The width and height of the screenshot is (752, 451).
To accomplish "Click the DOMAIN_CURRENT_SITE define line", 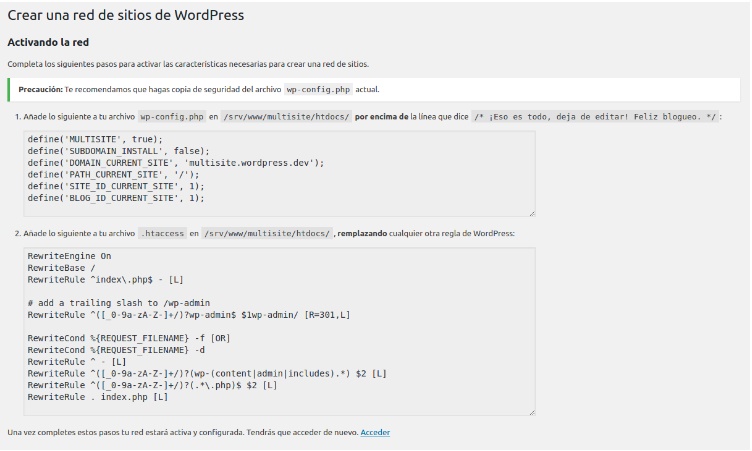I will pos(176,163).
